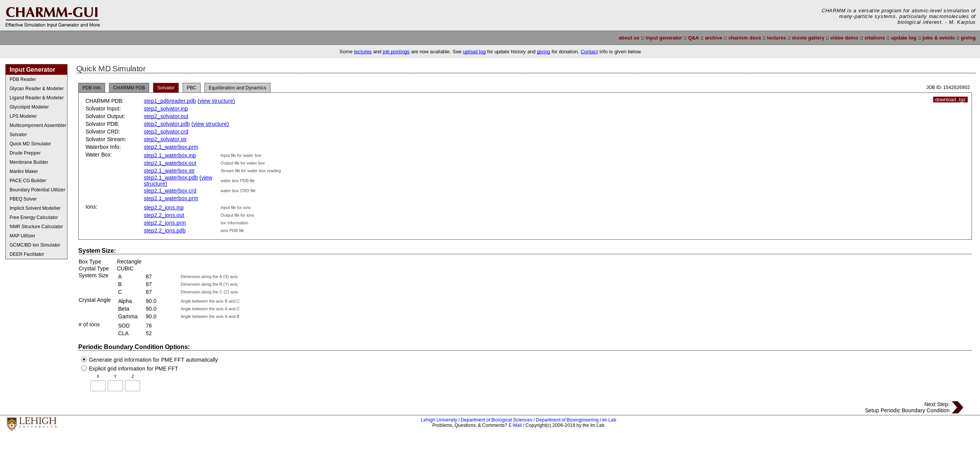Image resolution: width=980 pixels, height=456 pixels.
Task: View structure of Solvator PDB
Action: coord(210,124)
